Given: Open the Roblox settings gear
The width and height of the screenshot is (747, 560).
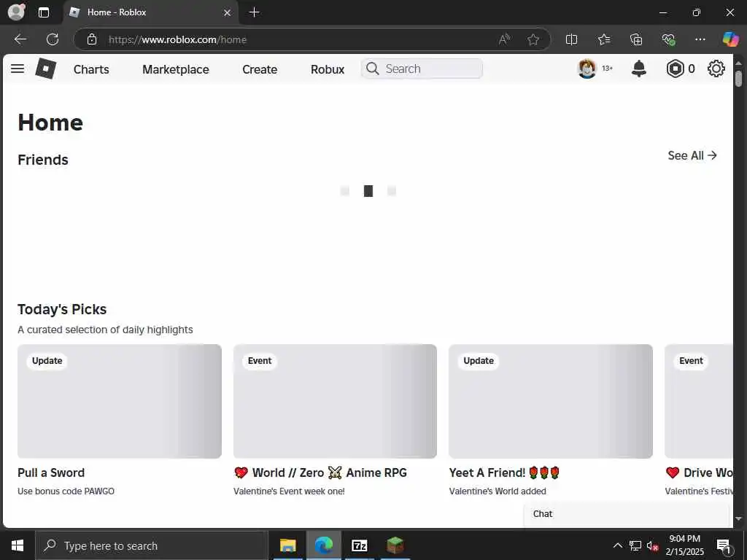Looking at the screenshot, I should coord(716,69).
